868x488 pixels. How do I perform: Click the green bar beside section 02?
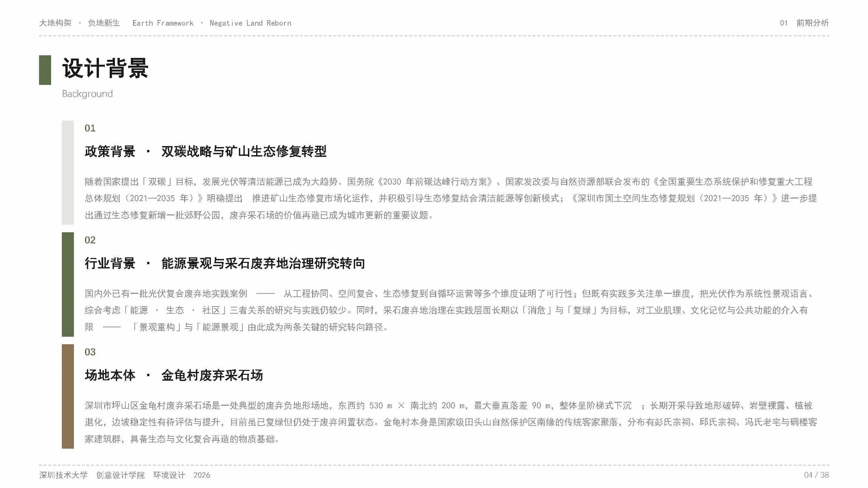click(68, 285)
